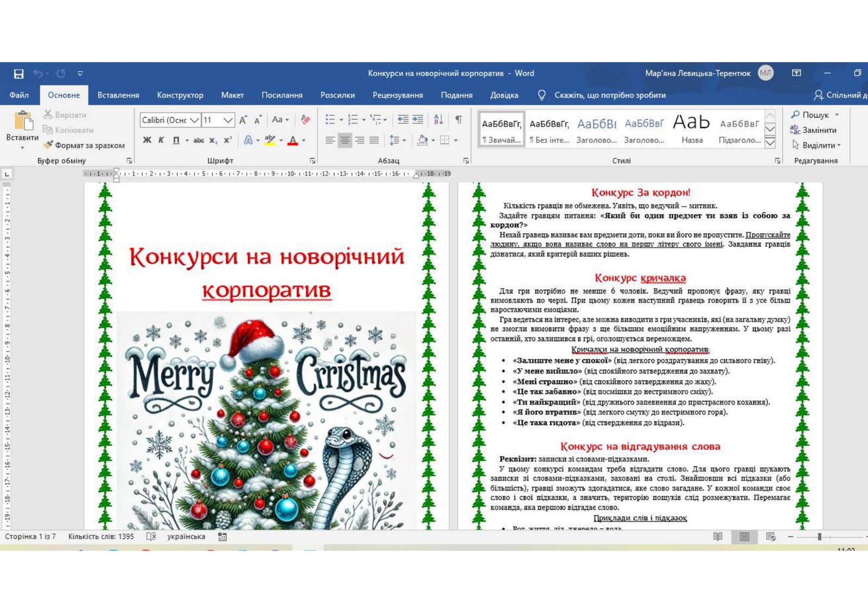Apply text highlight color
This screenshot has height=613, width=868.
click(x=270, y=141)
